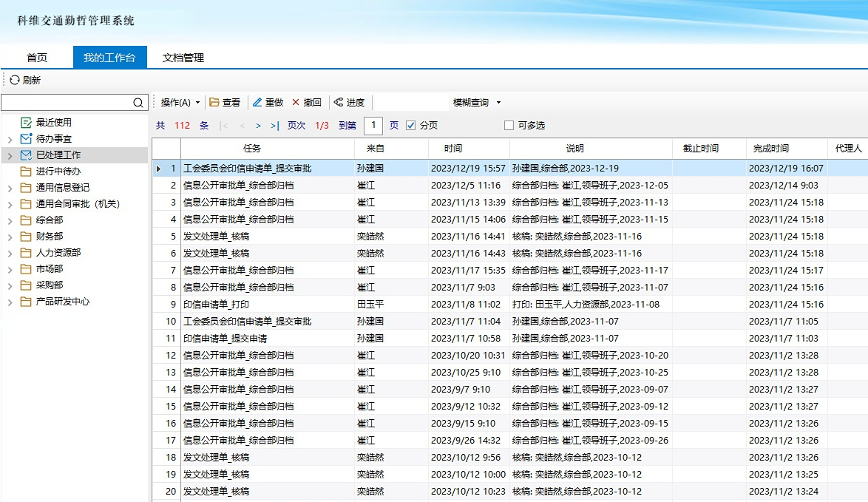The image size is (868, 502).
Task: Open the 模糊查询 dropdown arrow
Action: tap(498, 103)
